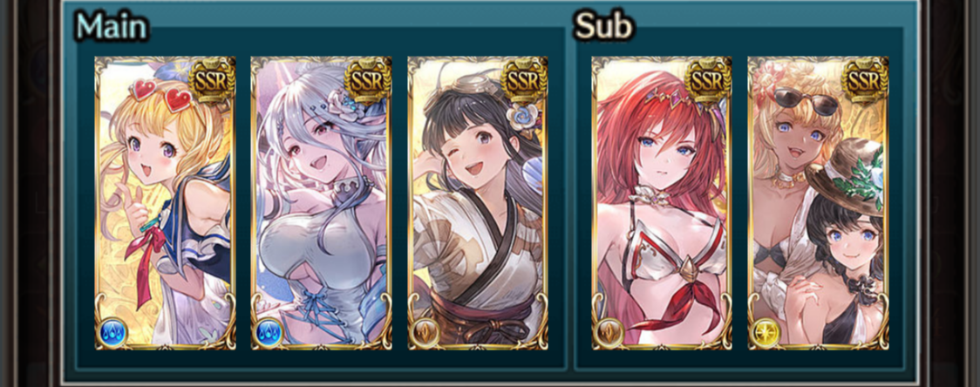Open the silver-haired character card in Main
The image size is (980, 387).
pyautogui.click(x=321, y=203)
